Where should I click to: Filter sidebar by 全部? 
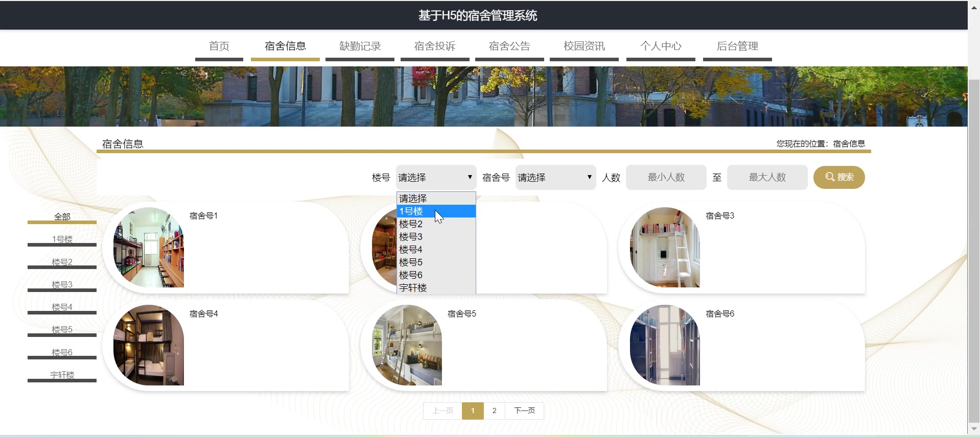coord(62,217)
